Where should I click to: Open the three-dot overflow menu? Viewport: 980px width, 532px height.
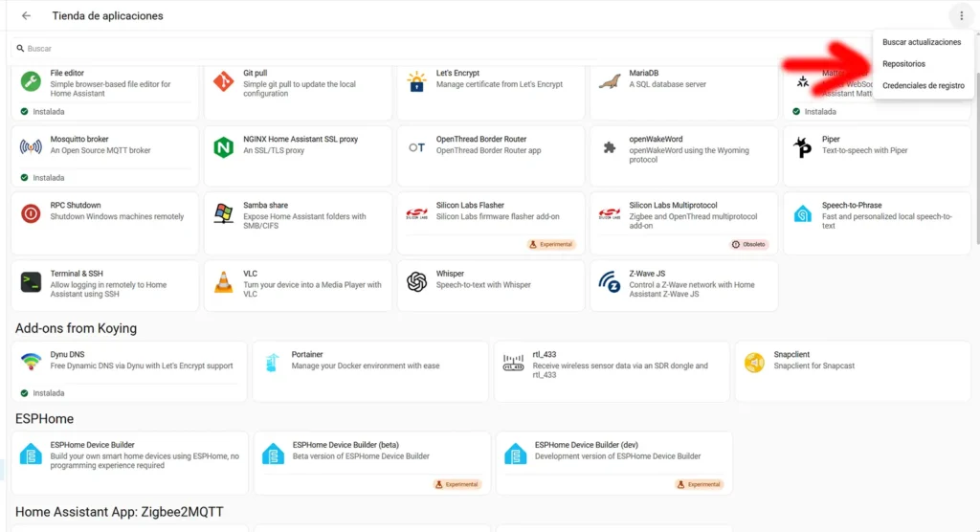(961, 15)
